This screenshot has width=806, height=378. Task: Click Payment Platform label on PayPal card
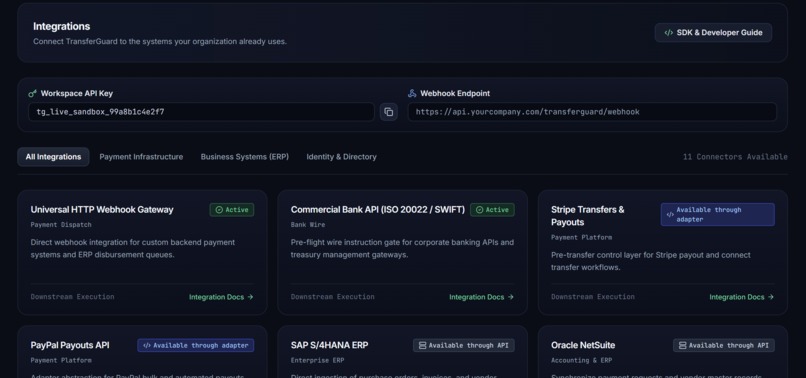(x=61, y=361)
